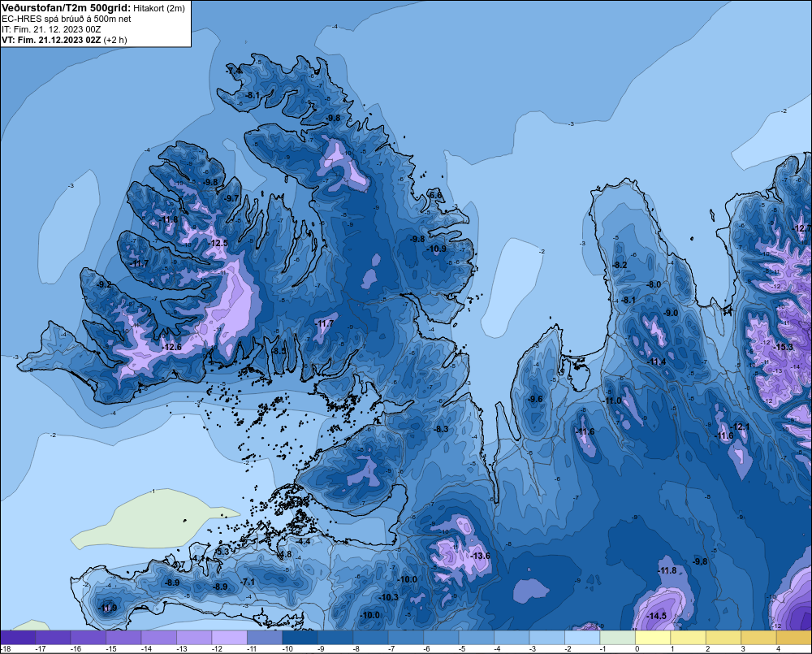Click the '-9.0' temperature value on the map

click(671, 313)
